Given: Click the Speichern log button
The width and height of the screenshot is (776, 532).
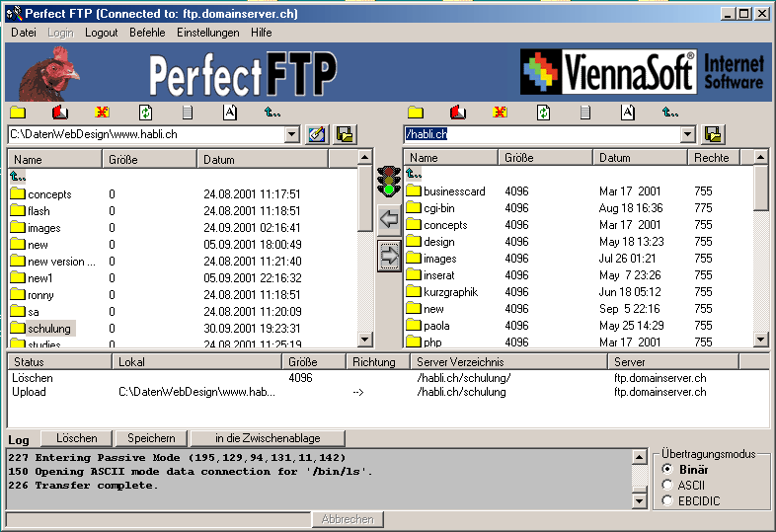Looking at the screenshot, I should pos(151,438).
